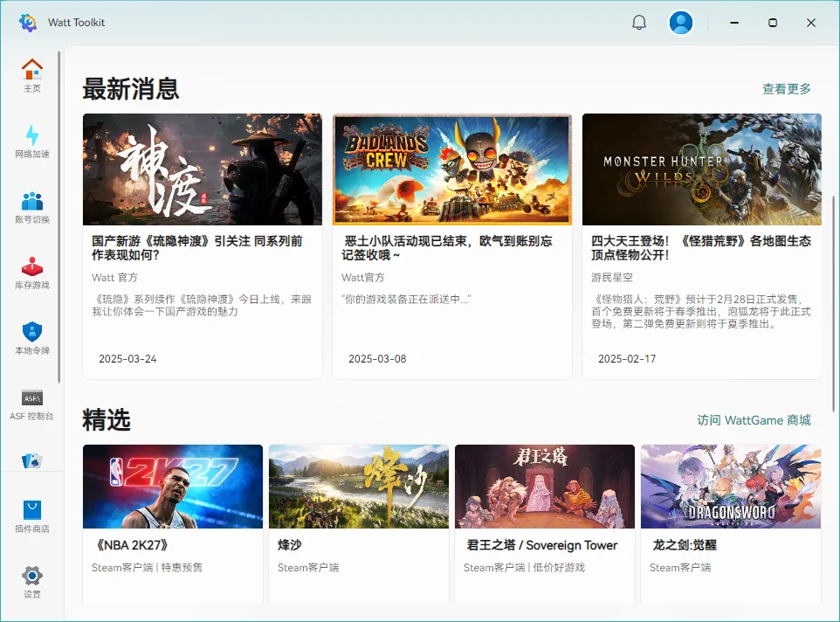Click 君王之塔 / Sovereign Tower title

[x=542, y=545]
